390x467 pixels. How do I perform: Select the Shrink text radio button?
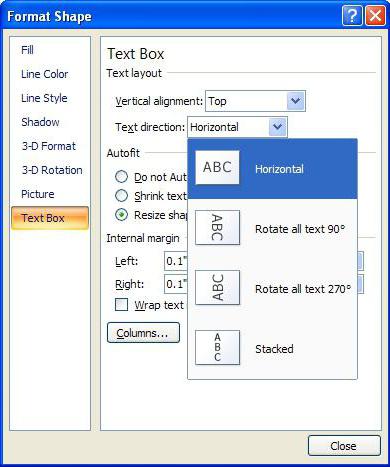click(121, 196)
